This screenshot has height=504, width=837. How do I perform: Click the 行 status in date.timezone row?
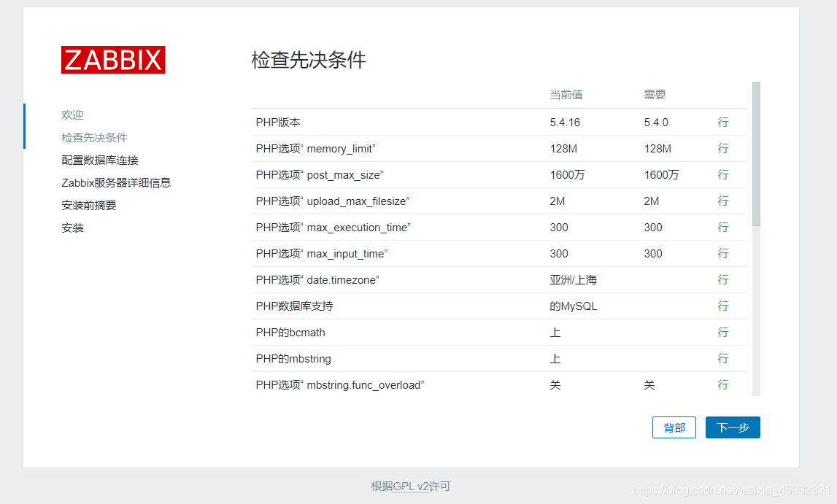(722, 280)
